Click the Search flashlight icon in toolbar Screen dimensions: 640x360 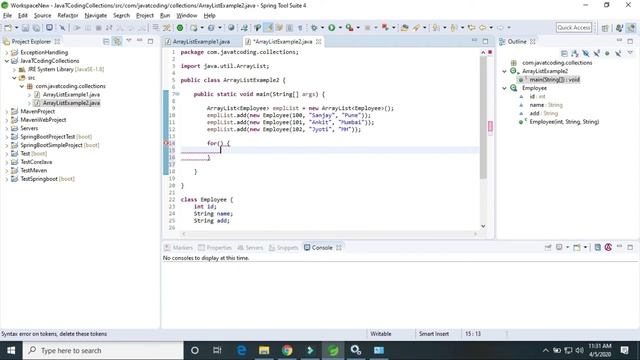coord(416,28)
